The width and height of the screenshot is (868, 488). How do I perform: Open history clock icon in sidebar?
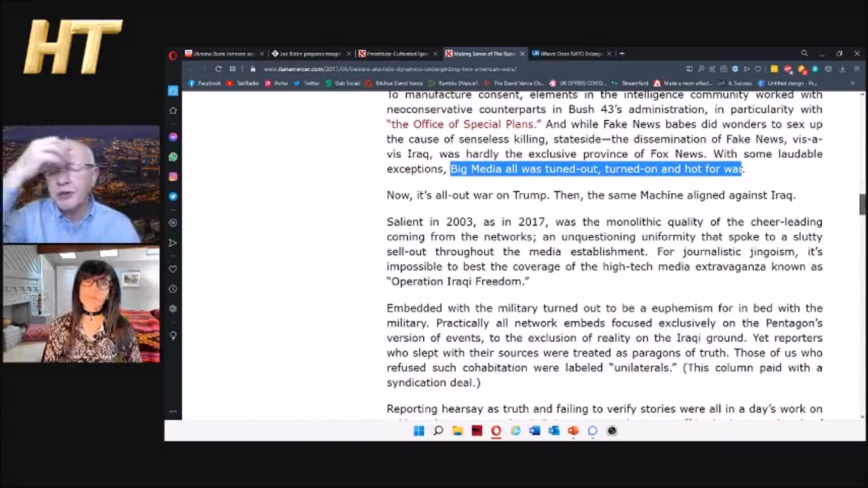click(173, 289)
